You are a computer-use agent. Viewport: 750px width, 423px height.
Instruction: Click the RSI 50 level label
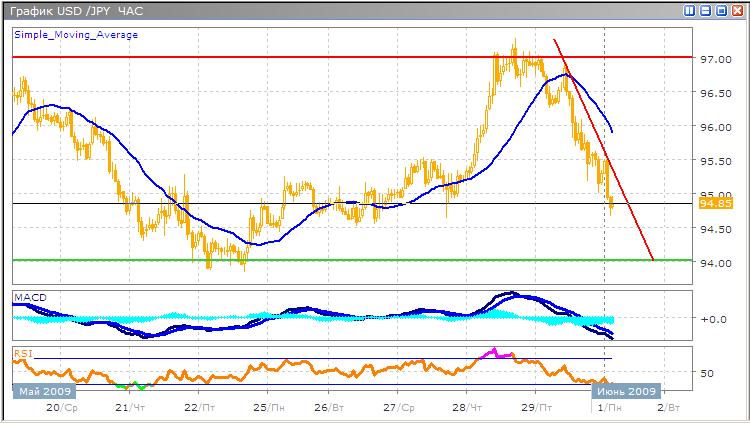707,373
